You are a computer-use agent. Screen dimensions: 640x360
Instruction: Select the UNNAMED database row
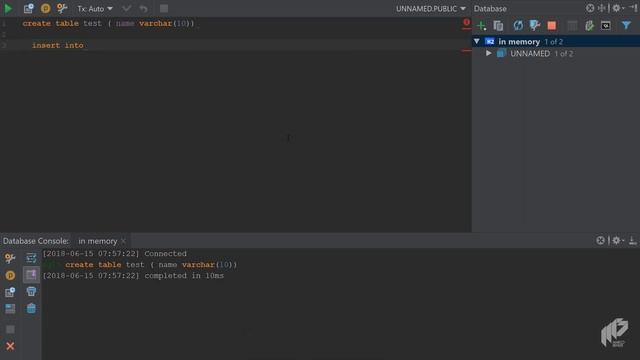[556, 53]
